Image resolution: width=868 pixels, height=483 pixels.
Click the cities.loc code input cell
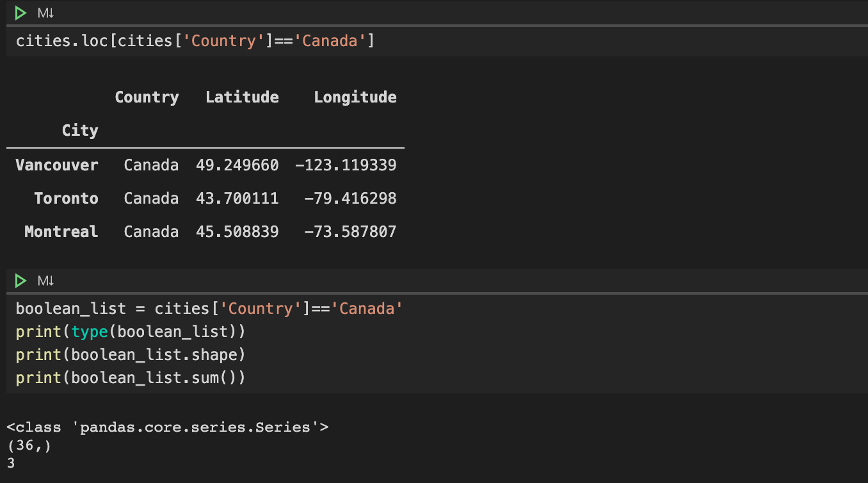click(x=437, y=42)
